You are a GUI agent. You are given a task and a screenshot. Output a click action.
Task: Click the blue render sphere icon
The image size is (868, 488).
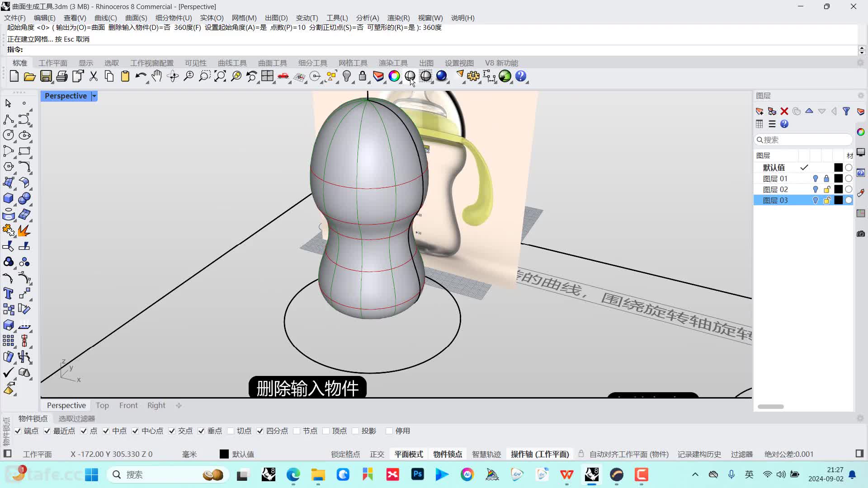point(442,76)
